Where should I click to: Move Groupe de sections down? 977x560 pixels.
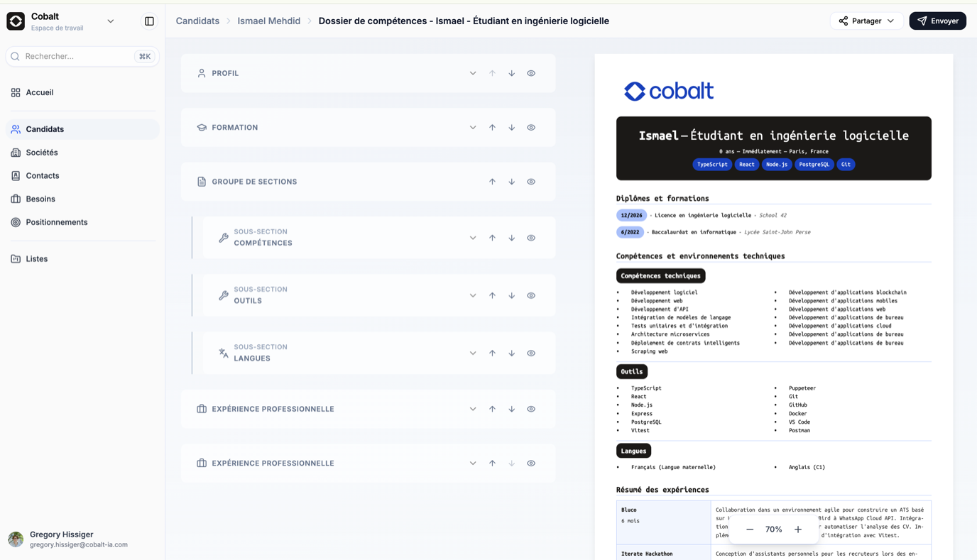(511, 182)
